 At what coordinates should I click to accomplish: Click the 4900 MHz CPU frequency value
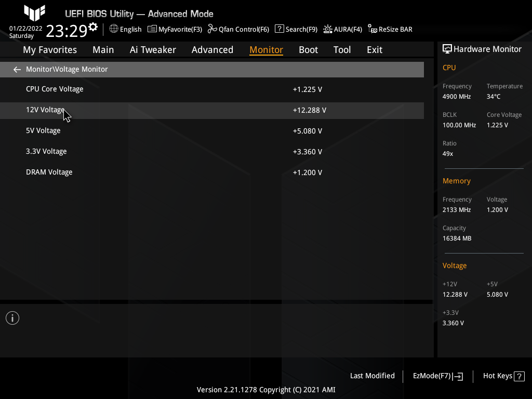[x=457, y=97]
